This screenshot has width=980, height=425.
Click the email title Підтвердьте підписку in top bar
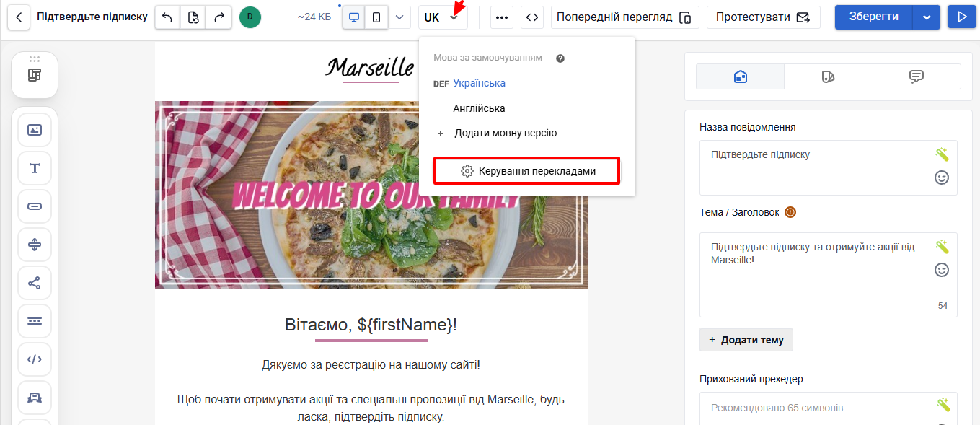[x=92, y=17]
